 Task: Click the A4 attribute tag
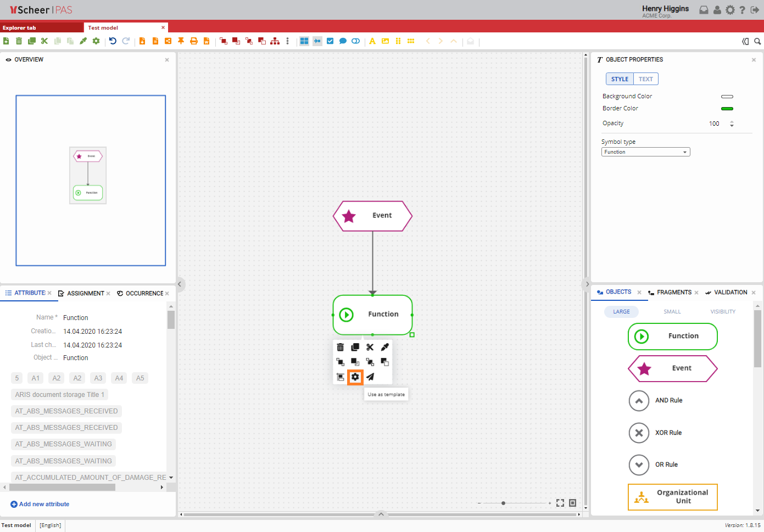(x=119, y=378)
